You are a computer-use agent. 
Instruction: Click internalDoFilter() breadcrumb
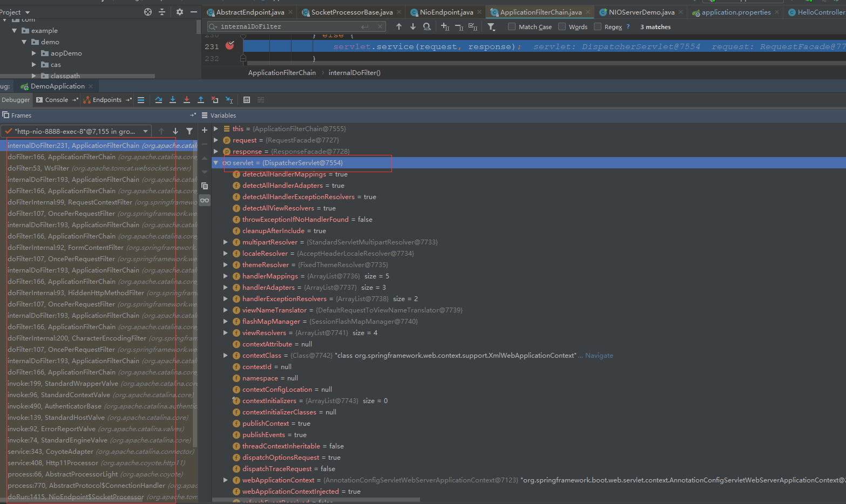(x=354, y=73)
